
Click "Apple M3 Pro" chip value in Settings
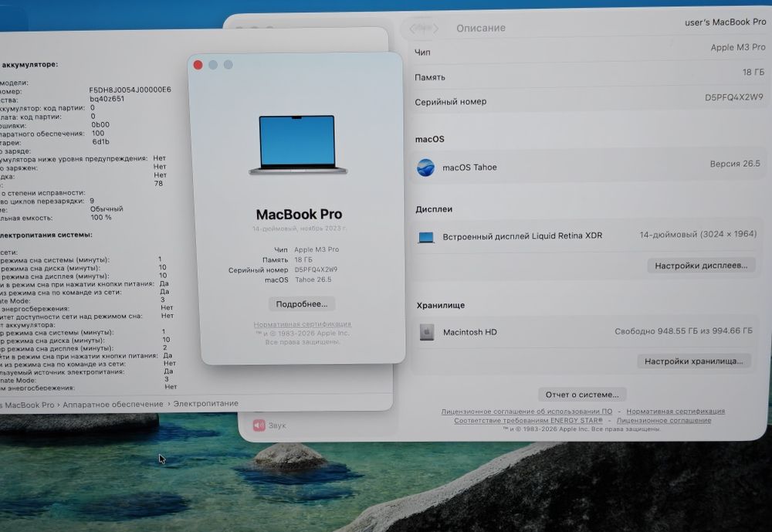click(738, 47)
